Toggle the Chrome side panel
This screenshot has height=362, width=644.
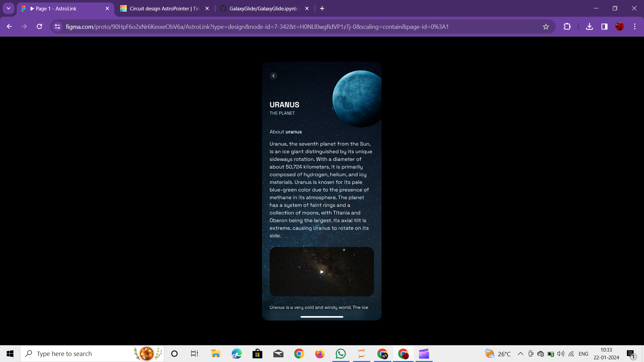click(604, 26)
